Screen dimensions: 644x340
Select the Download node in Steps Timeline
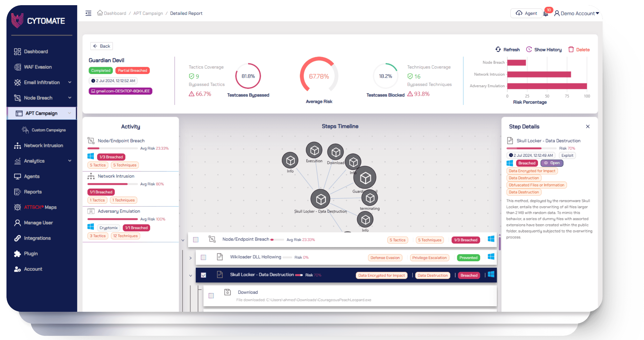tap(336, 152)
